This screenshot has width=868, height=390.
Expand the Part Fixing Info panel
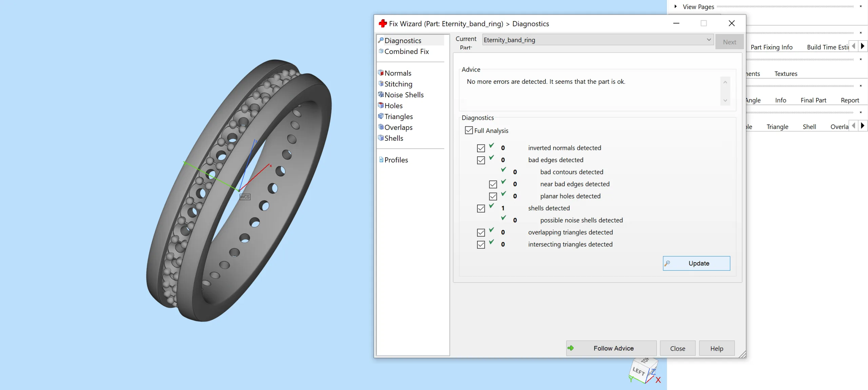pyautogui.click(x=772, y=46)
